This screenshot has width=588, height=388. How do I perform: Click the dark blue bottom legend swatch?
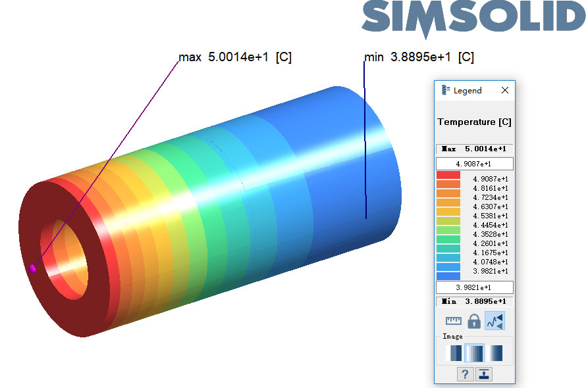[448, 276]
